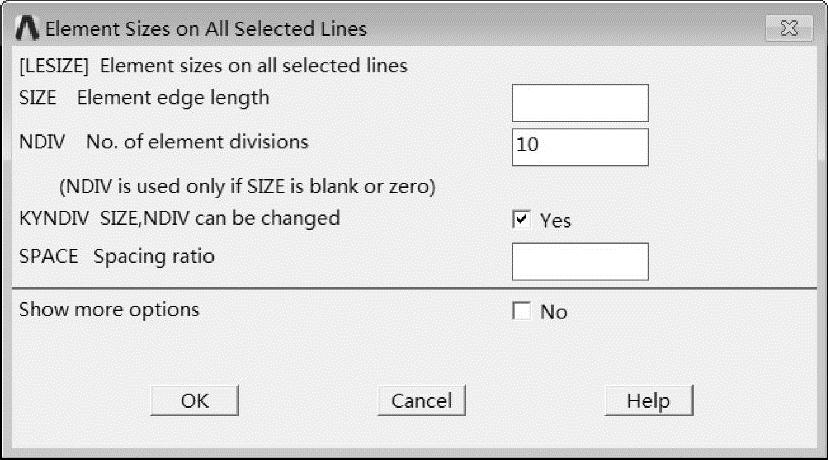Open Help for LESIZE command

point(648,400)
